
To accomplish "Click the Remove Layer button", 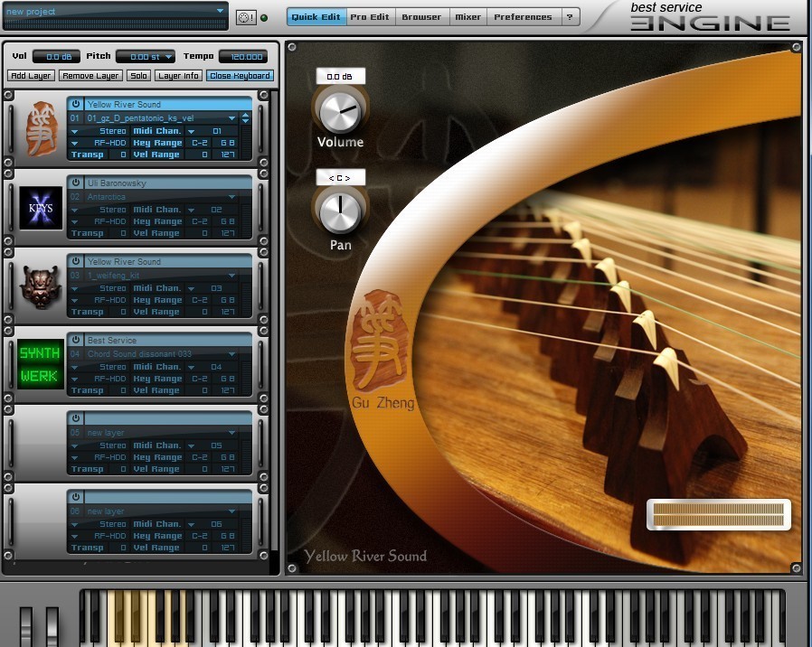I will click(x=90, y=76).
